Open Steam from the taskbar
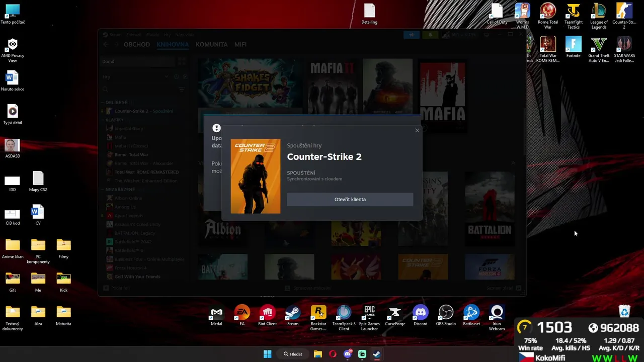 point(376,354)
